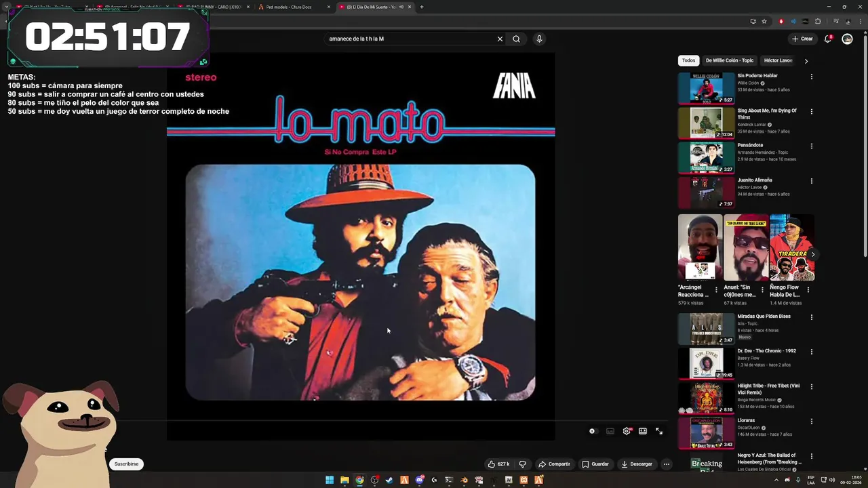Screen dimensions: 868x488
Task: Clear the YouTube search box text
Action: (x=500, y=39)
